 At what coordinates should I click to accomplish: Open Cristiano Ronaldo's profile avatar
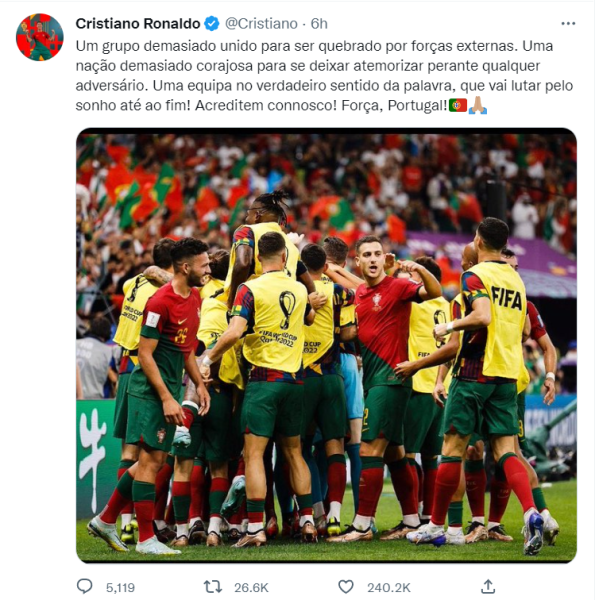click(x=40, y=37)
